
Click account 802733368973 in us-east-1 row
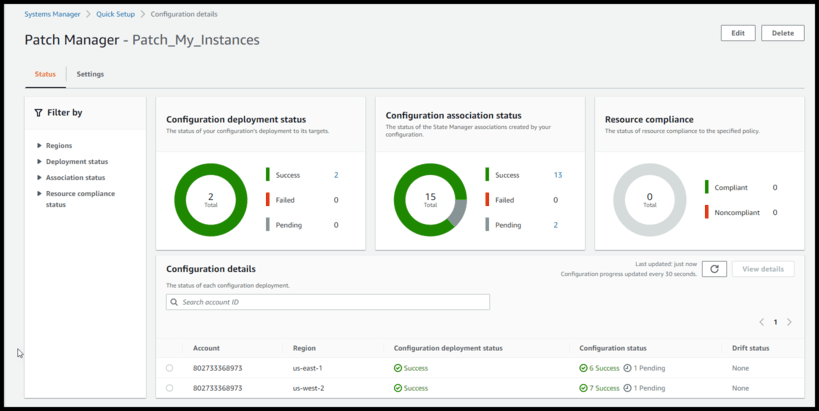click(217, 368)
